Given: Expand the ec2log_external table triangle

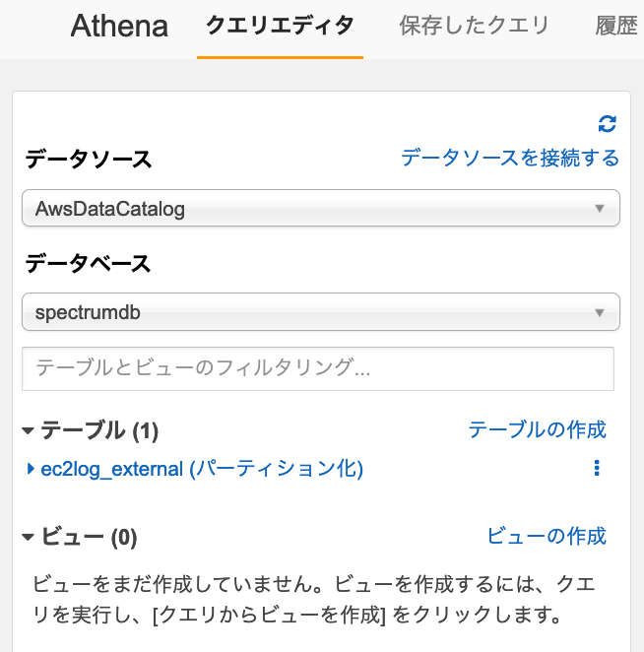Looking at the screenshot, I should (x=30, y=469).
